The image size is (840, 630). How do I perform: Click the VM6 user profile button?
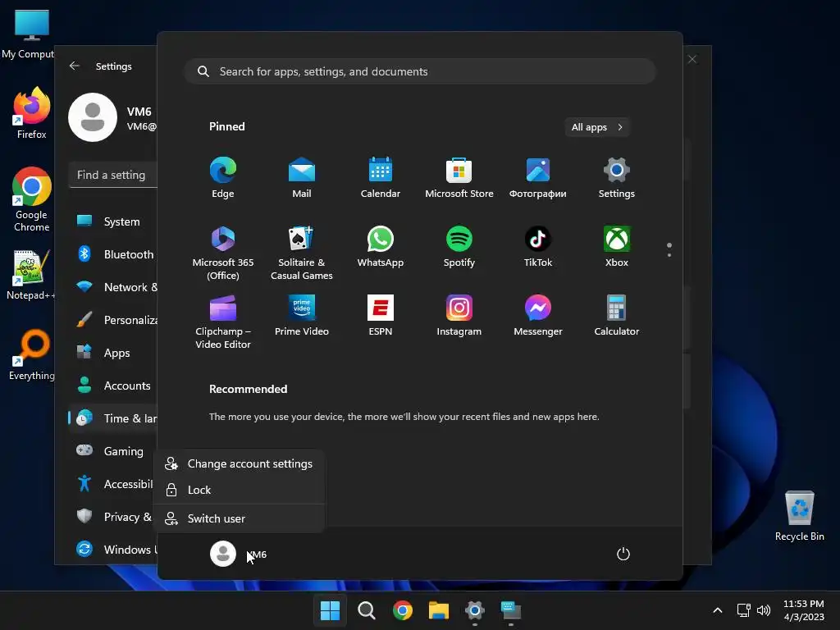point(239,554)
